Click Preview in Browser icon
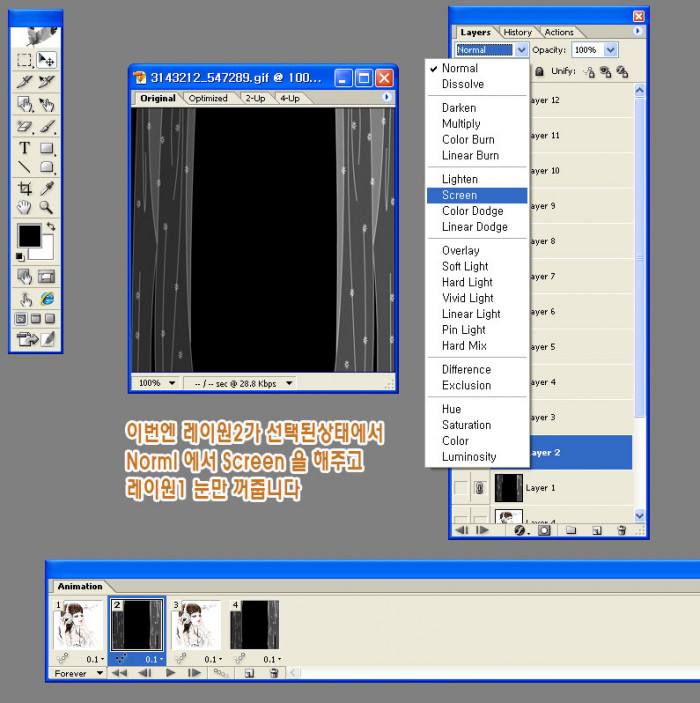 click(46, 298)
